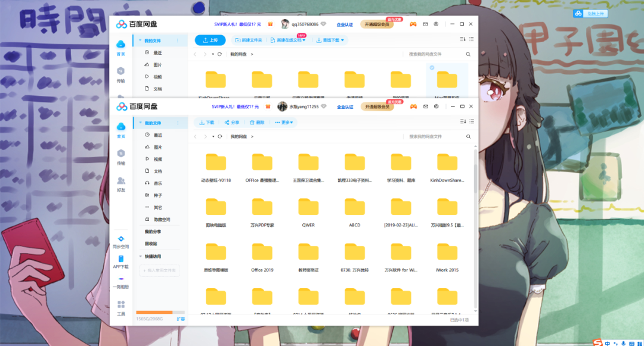Select folder 动态壁纸-Y0118
This screenshot has height=346, width=644.
coord(216,168)
